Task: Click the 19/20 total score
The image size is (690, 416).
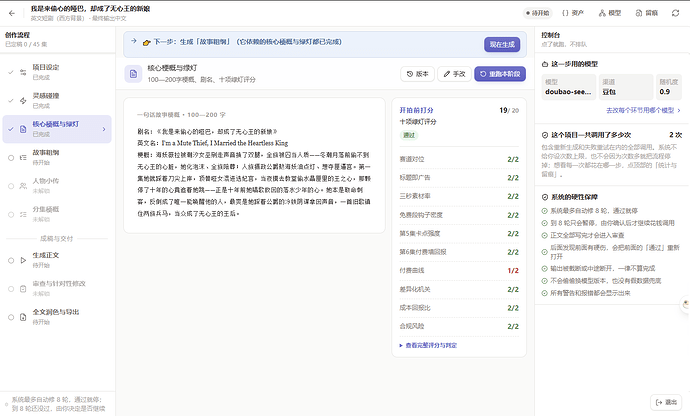Action: pos(509,110)
